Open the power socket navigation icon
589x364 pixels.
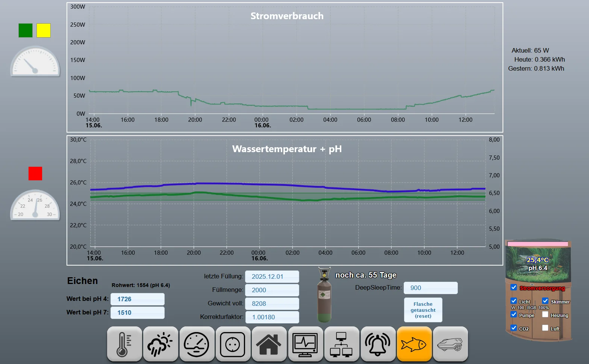(x=233, y=344)
